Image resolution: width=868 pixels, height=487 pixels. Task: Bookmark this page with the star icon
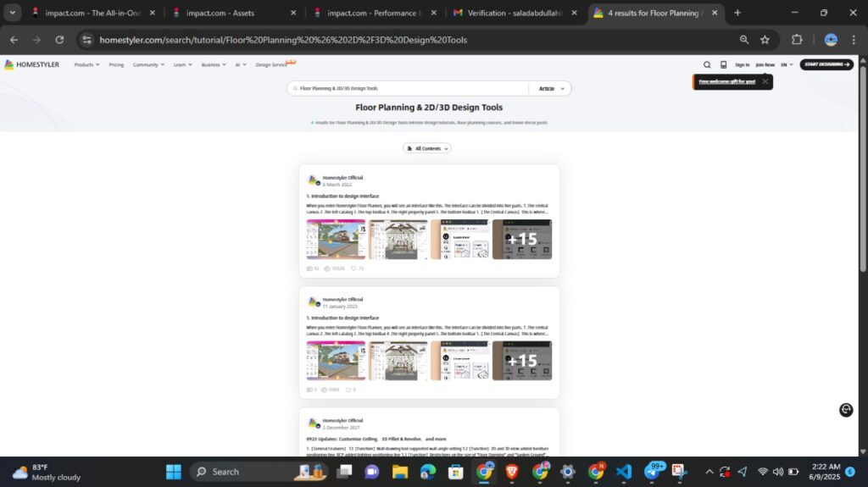coord(765,40)
